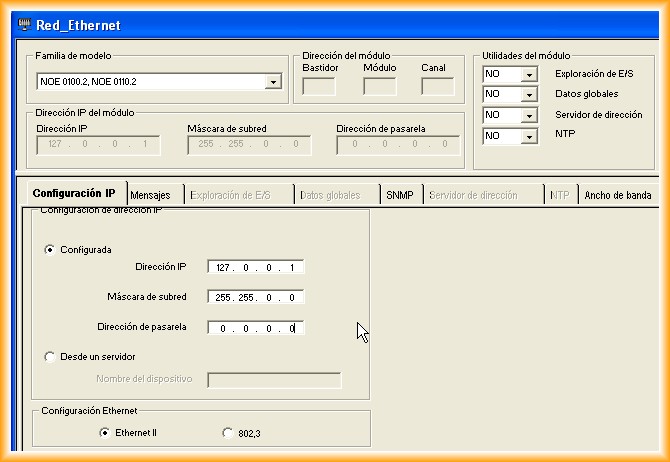Click the Canal module address field
The height and width of the screenshot is (462, 670).
(x=437, y=87)
